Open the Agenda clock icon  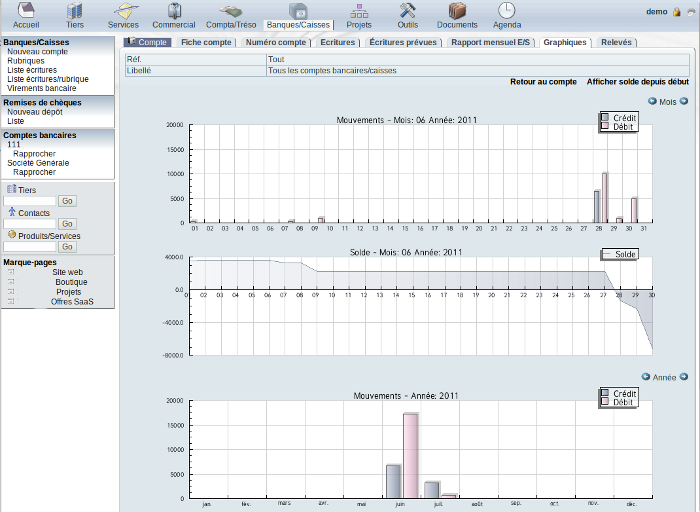click(507, 11)
